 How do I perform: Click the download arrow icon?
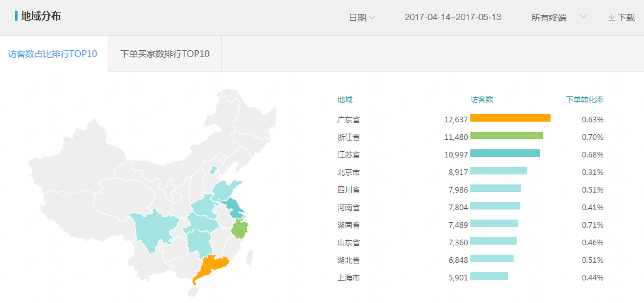click(611, 18)
